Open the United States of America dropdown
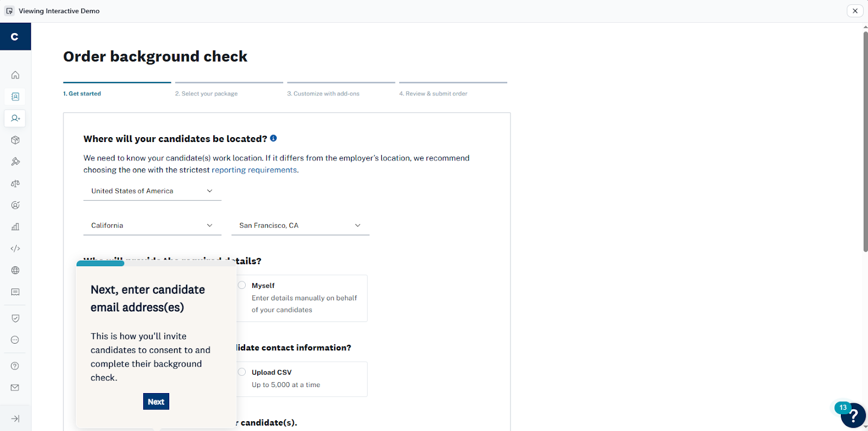This screenshot has height=431, width=868. pos(152,191)
